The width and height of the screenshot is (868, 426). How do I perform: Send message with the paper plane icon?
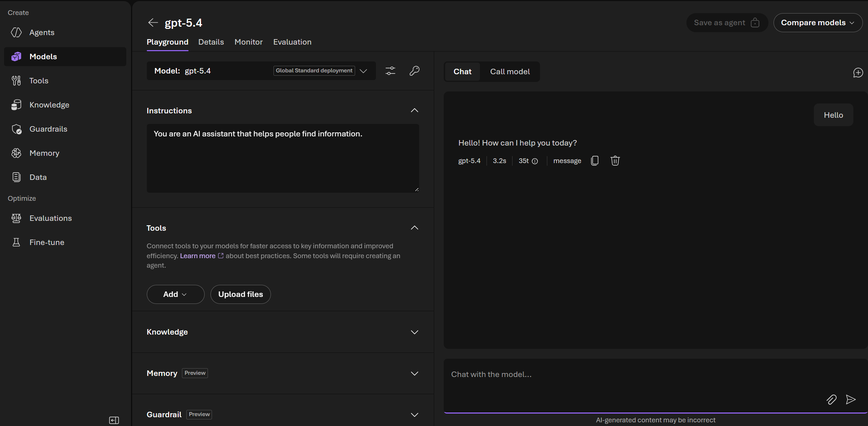pos(851,399)
